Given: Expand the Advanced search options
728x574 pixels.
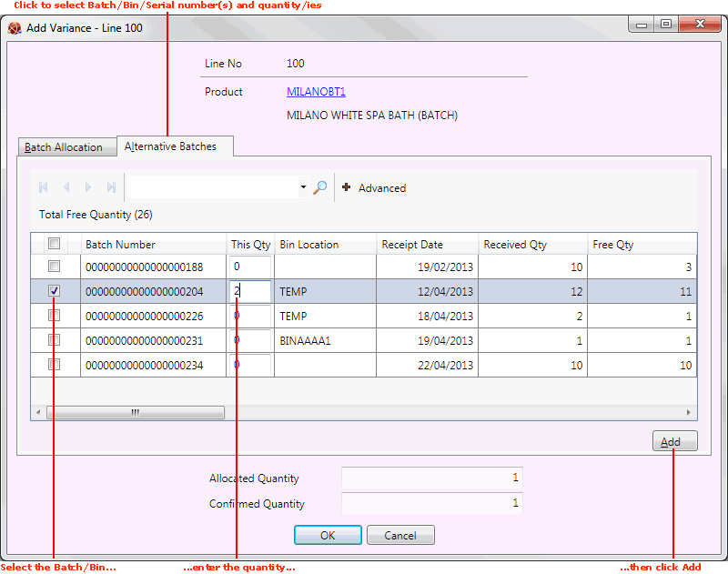Looking at the screenshot, I should 374,187.
